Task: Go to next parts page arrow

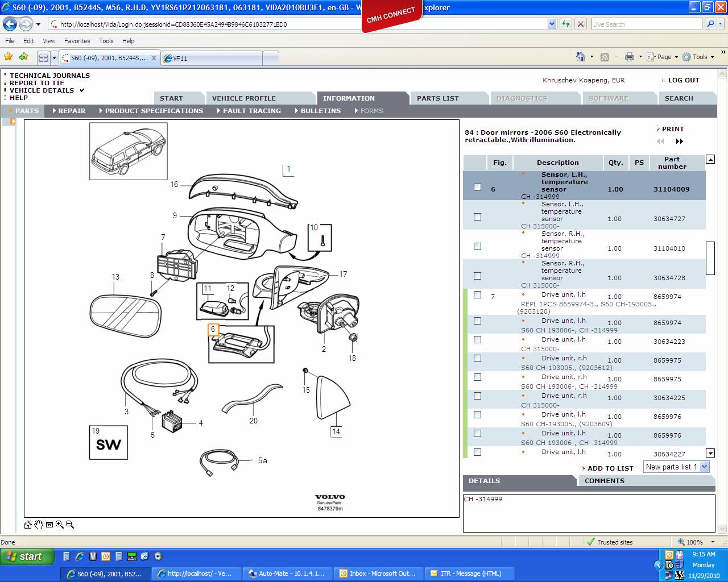Action: (x=679, y=142)
